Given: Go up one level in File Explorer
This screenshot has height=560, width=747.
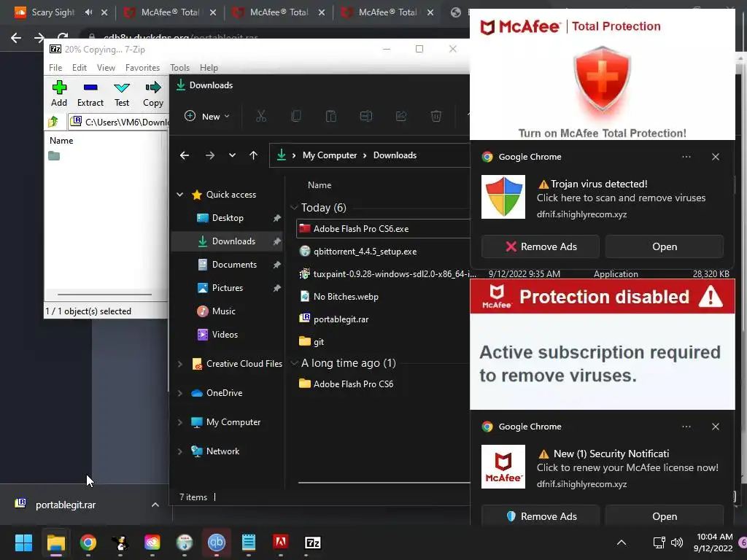Looking at the screenshot, I should pos(253,155).
